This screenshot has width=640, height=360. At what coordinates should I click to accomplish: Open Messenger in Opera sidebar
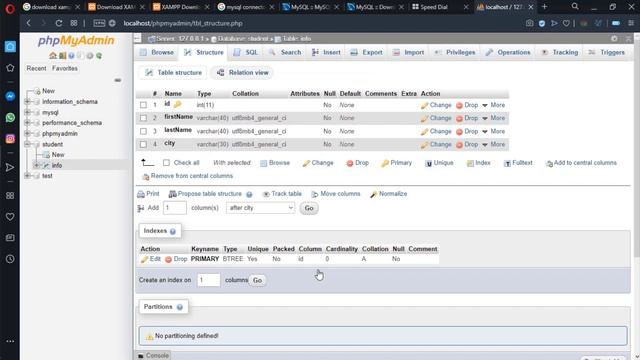coord(10,96)
